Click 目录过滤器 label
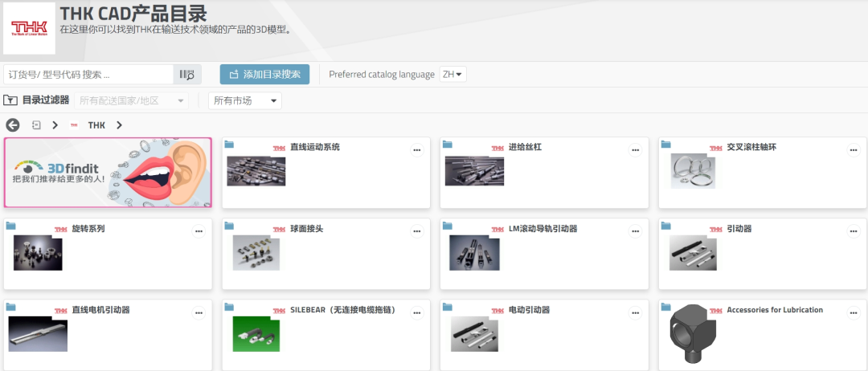Screen dimensions: 868x371 (45, 100)
